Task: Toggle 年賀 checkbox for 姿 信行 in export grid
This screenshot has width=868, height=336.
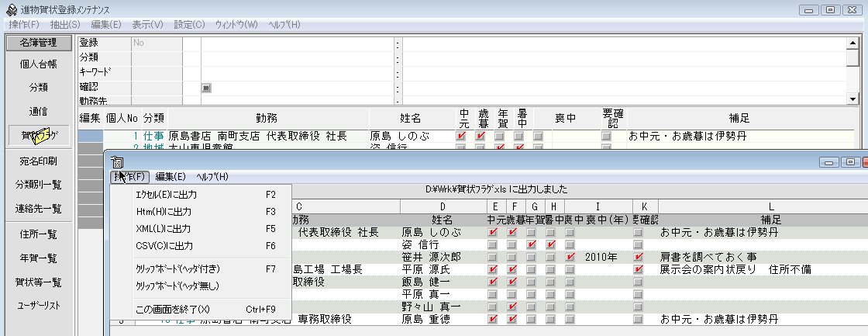Action: click(531, 244)
